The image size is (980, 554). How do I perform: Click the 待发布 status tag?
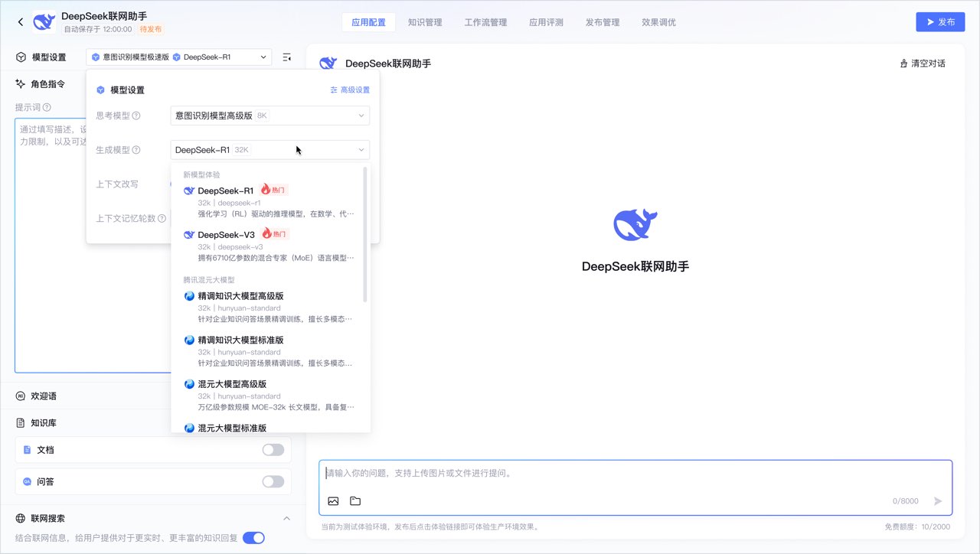pos(150,29)
